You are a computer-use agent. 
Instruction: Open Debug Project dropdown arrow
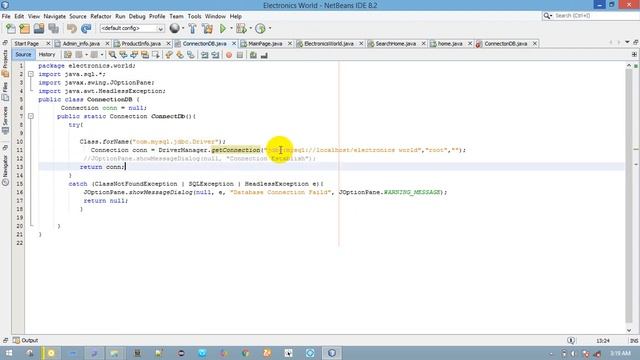[x=250, y=28]
